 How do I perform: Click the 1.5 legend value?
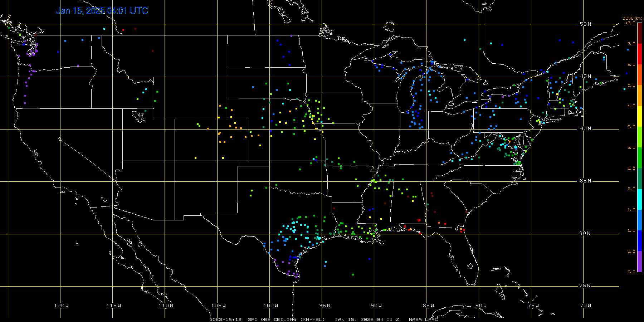pyautogui.click(x=631, y=210)
